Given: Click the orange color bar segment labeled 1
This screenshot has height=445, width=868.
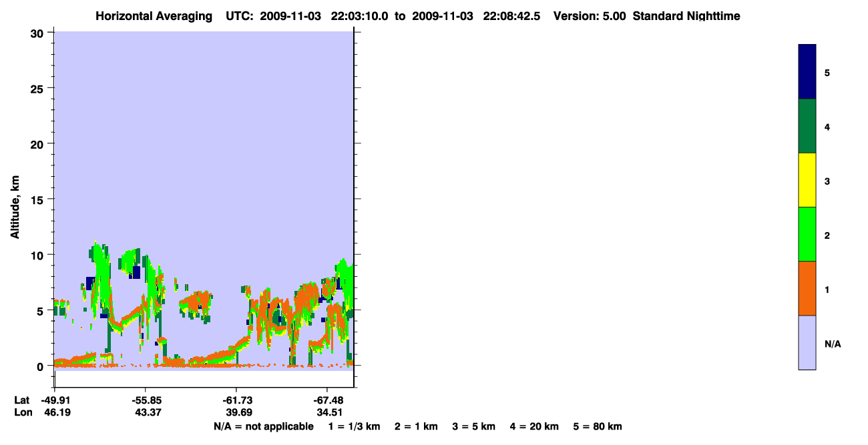Looking at the screenshot, I should tap(807, 288).
